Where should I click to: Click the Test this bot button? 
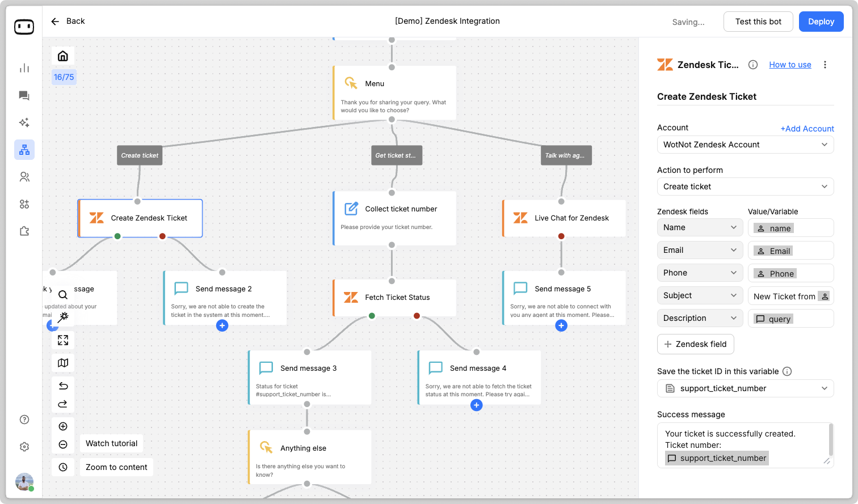(758, 22)
